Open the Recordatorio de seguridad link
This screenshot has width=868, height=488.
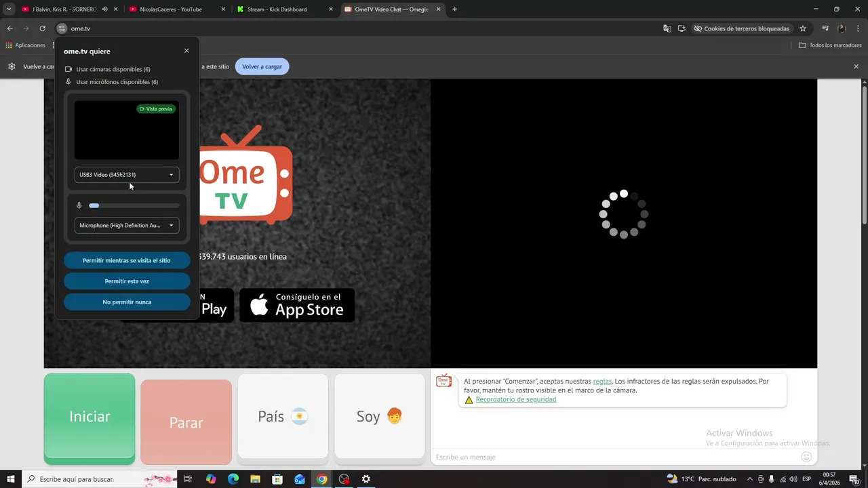tap(516, 400)
